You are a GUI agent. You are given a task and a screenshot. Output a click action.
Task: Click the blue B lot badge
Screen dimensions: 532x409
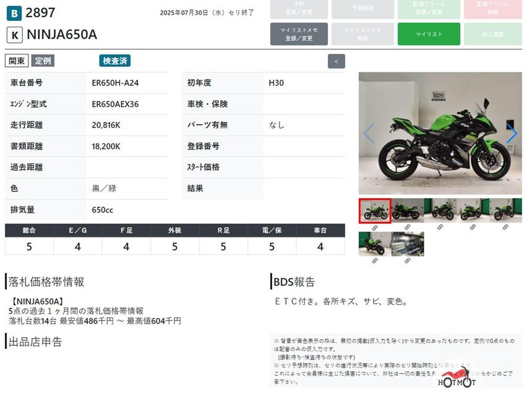tap(14, 13)
